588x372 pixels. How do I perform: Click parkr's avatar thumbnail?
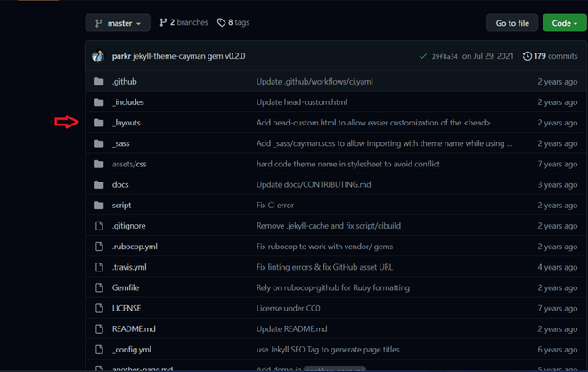[98, 56]
